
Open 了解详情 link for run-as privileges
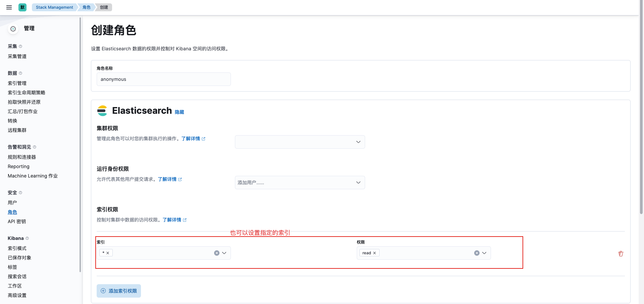pyautogui.click(x=167, y=179)
